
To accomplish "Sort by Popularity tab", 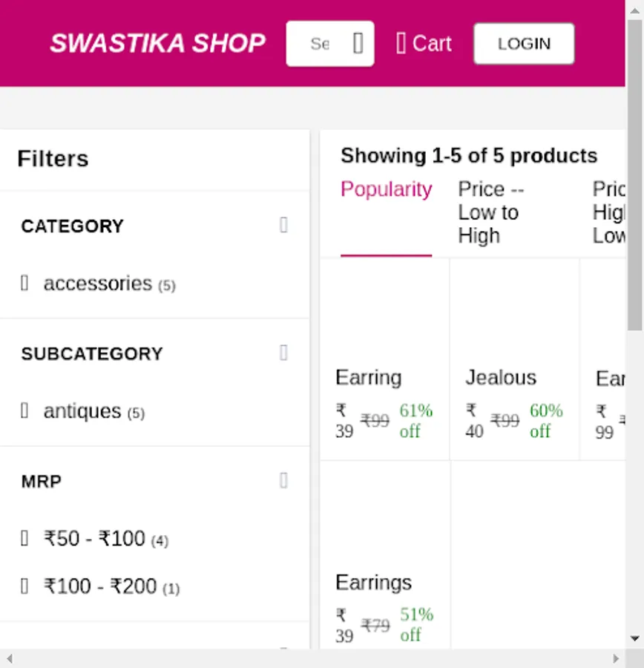I will click(386, 190).
